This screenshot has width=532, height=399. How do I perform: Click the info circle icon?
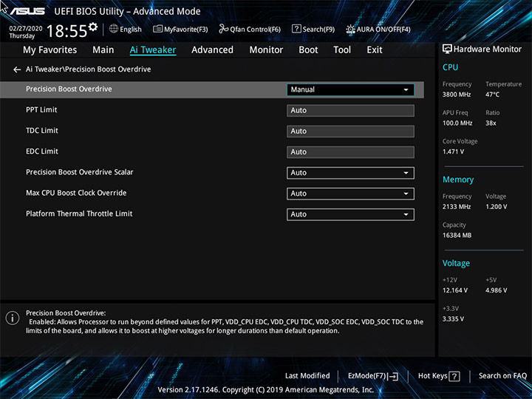13,318
